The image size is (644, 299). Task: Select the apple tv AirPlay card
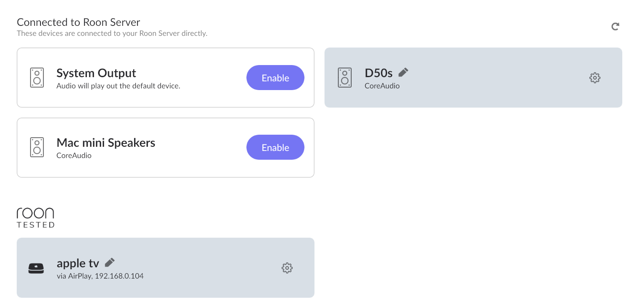pos(165,268)
